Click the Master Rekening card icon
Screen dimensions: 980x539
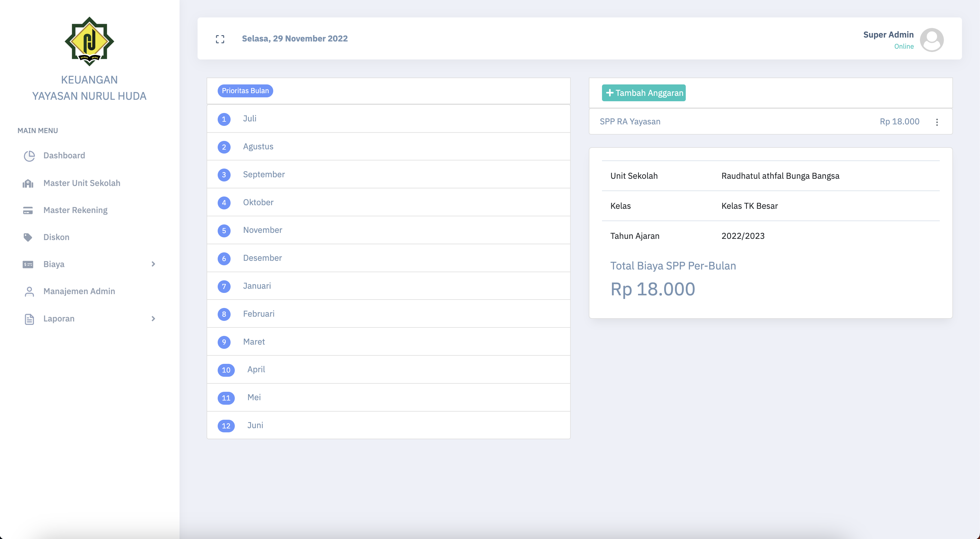pos(28,211)
